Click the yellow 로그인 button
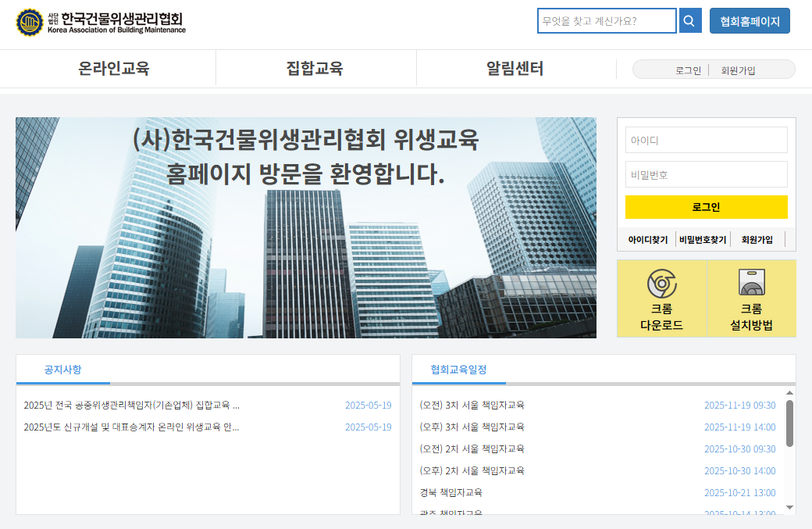812x529 pixels. (x=707, y=207)
